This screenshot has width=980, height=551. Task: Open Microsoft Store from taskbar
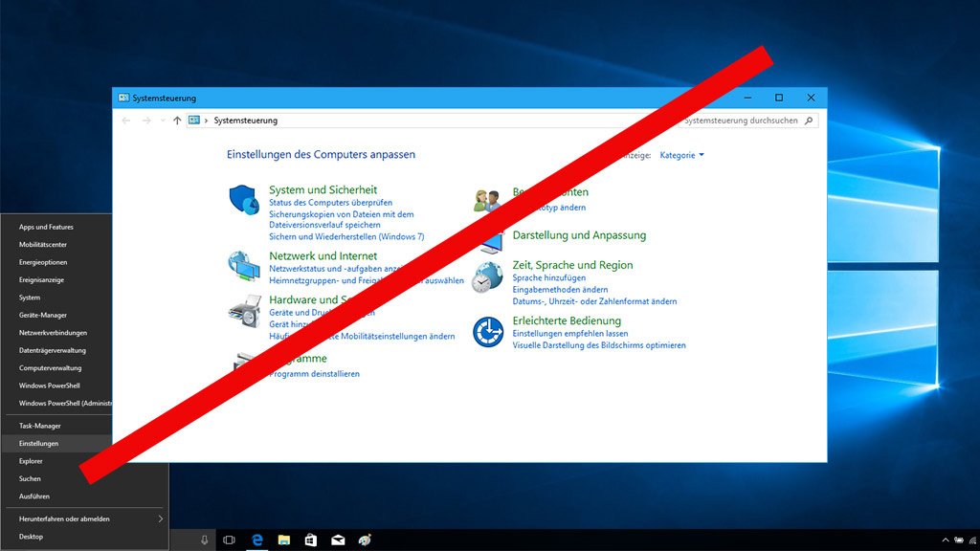pyautogui.click(x=311, y=540)
